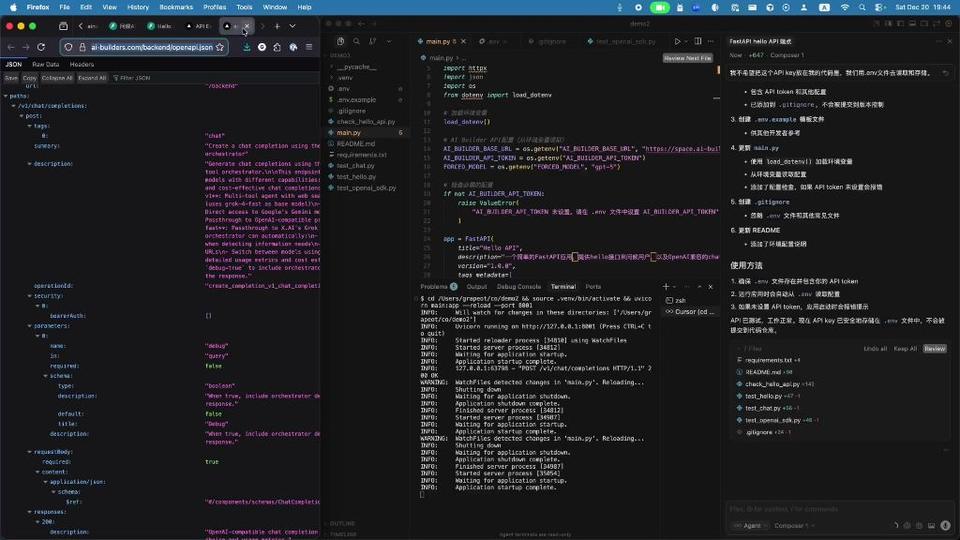
Task: Select the Cursor (cd ...) terminal session
Action: (x=690, y=312)
